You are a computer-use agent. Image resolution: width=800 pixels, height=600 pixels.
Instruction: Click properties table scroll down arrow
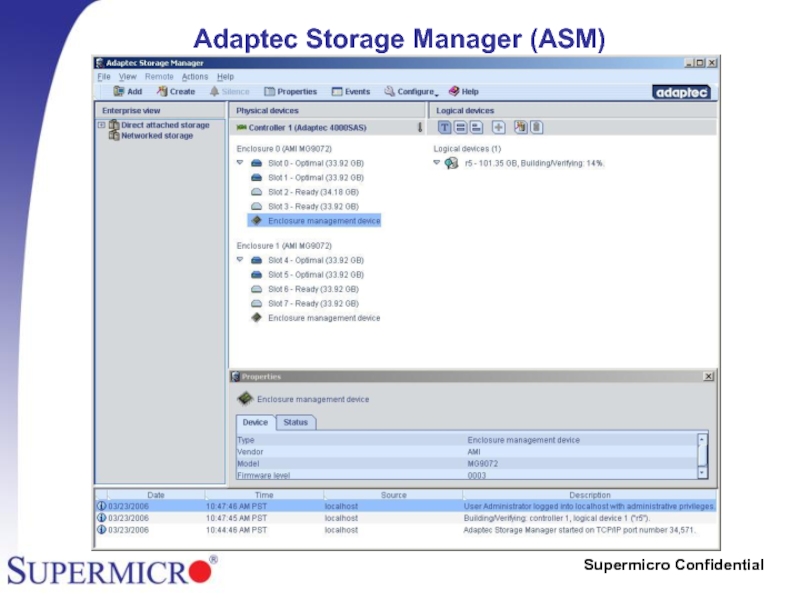702,473
